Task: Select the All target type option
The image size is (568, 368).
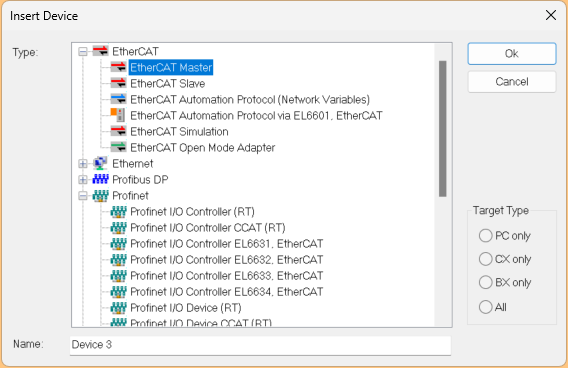Action: [x=485, y=307]
